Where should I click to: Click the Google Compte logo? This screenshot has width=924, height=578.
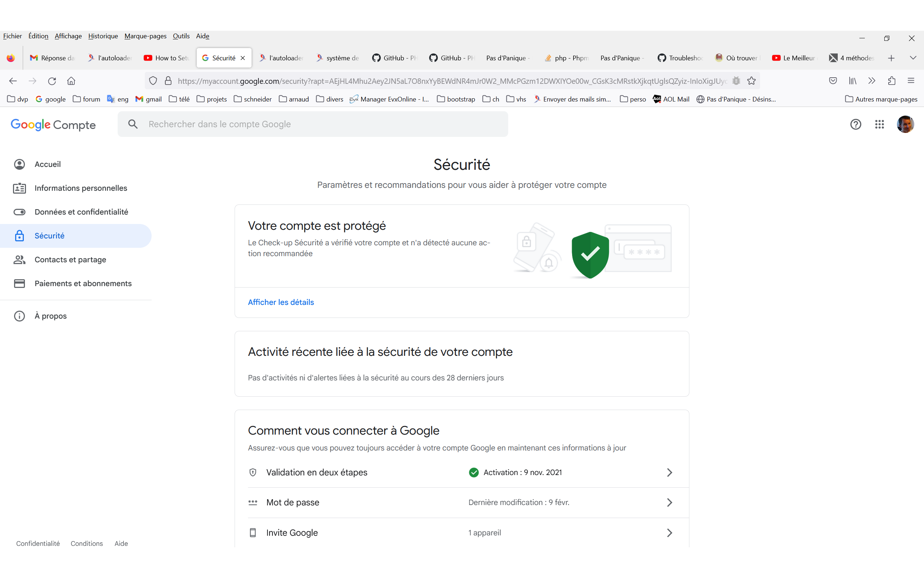tap(53, 125)
